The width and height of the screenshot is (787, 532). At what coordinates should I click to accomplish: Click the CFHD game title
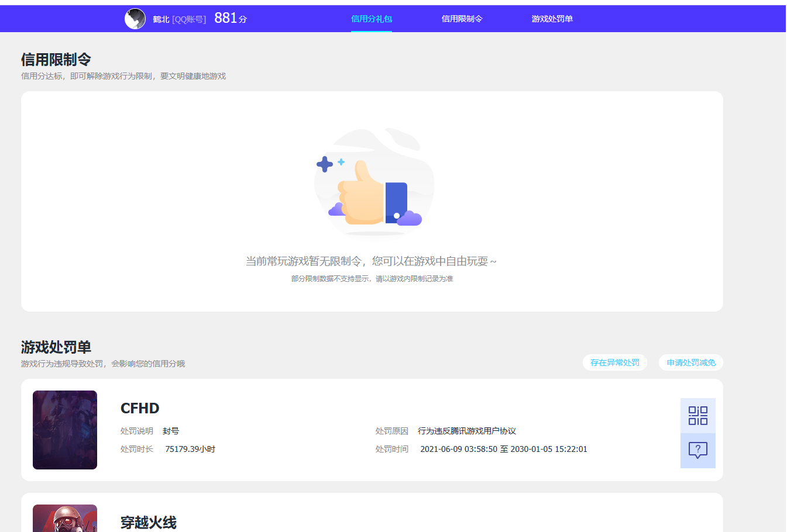click(x=140, y=407)
